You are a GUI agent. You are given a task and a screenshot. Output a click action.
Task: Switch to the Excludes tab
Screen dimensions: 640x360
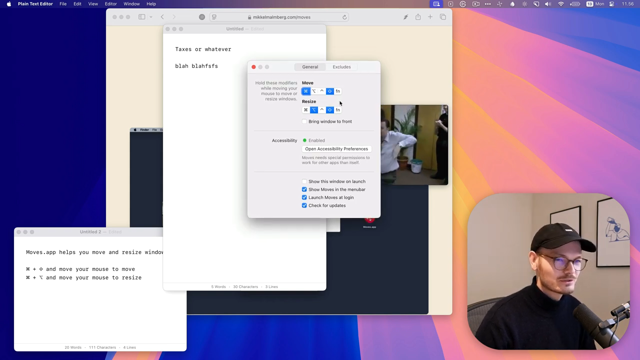[x=342, y=67]
